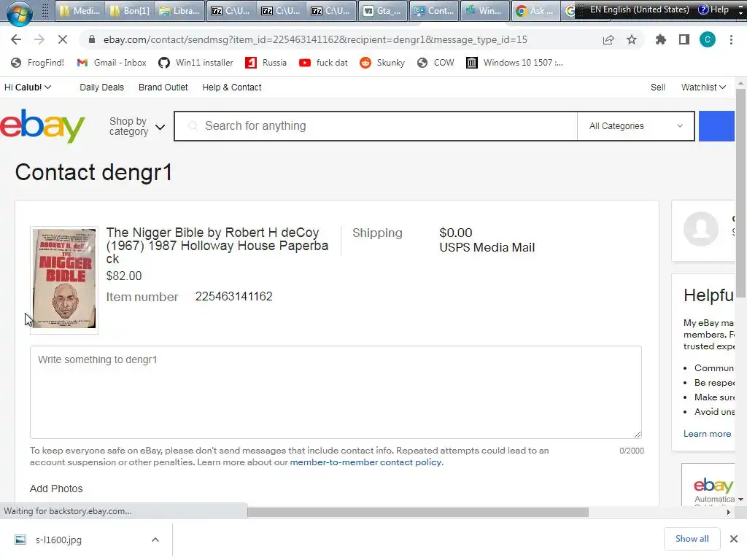Viewport: 747px width, 560px height.
Task: Click the item book cover thumbnail
Action: [64, 280]
